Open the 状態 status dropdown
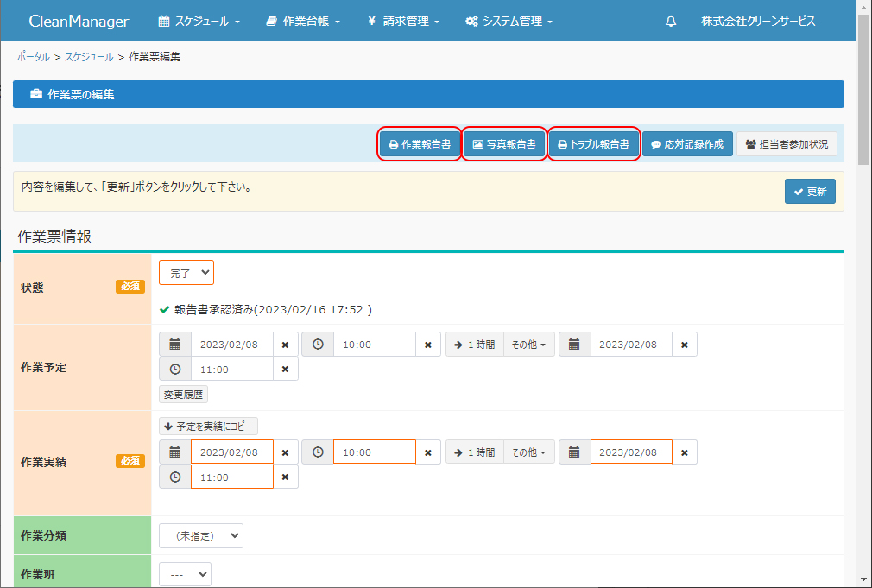This screenshot has width=872, height=588. tap(186, 273)
